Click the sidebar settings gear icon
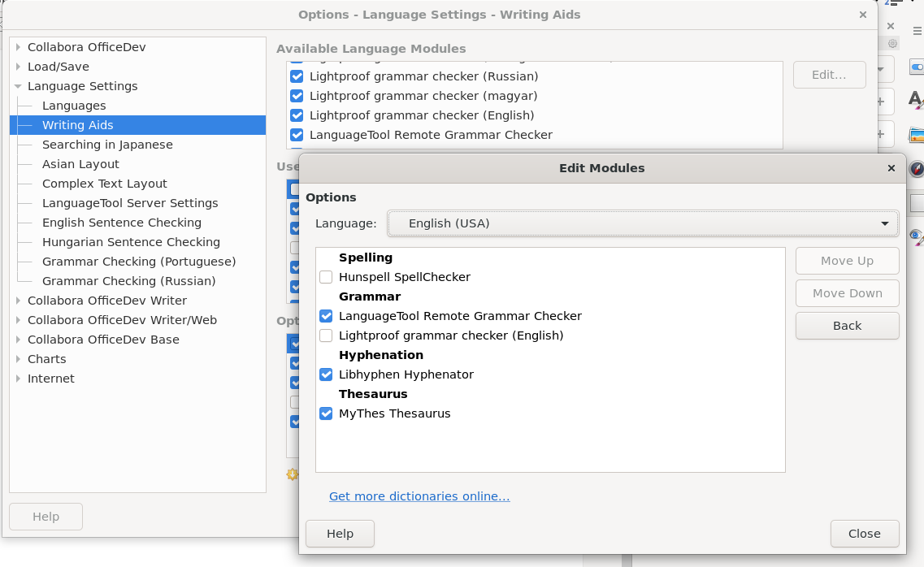Image resolution: width=924 pixels, height=567 pixels. coord(892,44)
